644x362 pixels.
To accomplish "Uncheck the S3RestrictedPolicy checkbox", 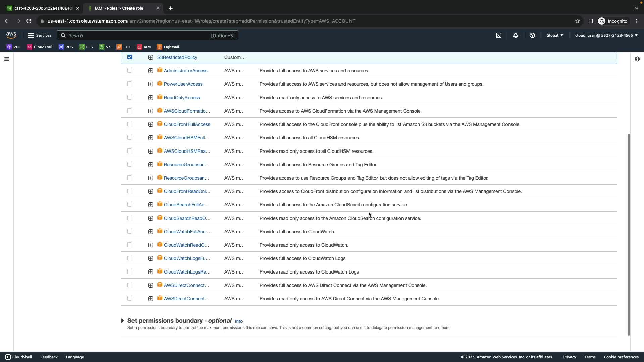I will [130, 57].
